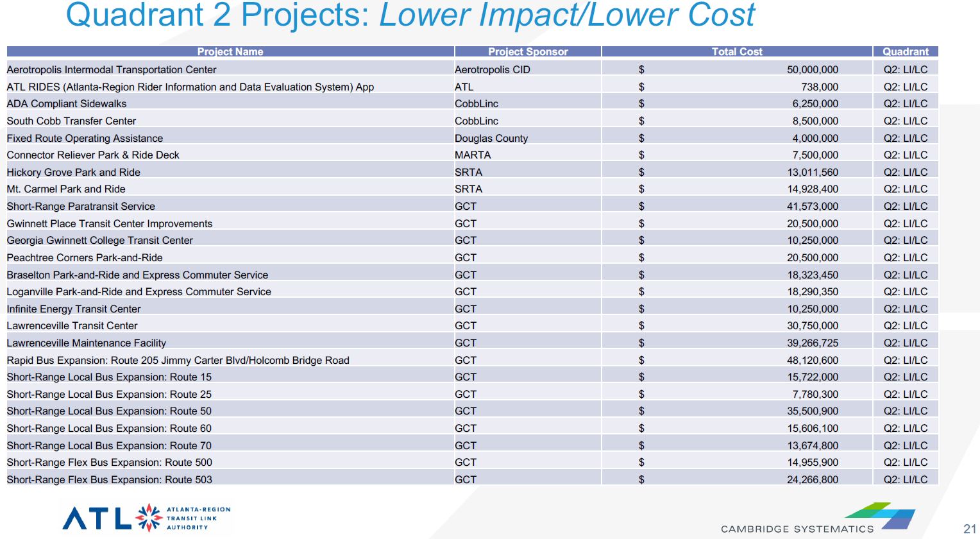Image resolution: width=980 pixels, height=539 pixels.
Task: Select Braselton Park-and-Ride and Express Commuter Service
Action: coord(137,275)
